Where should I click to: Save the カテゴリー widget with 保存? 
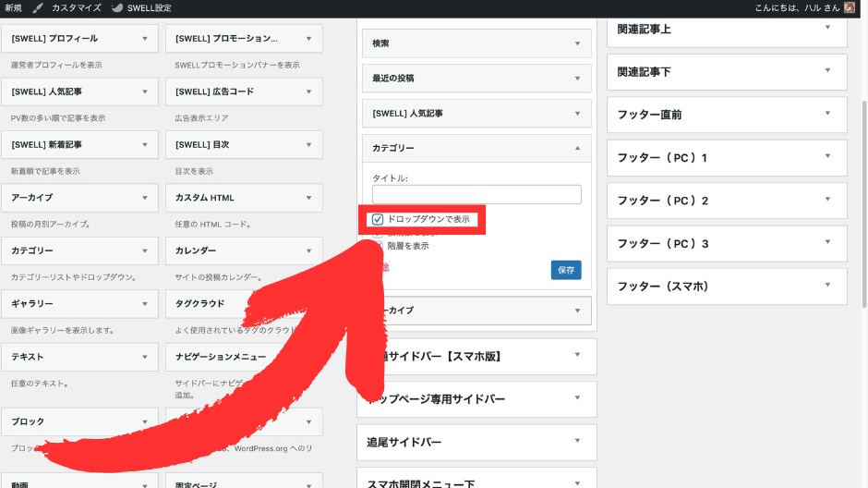pos(566,270)
